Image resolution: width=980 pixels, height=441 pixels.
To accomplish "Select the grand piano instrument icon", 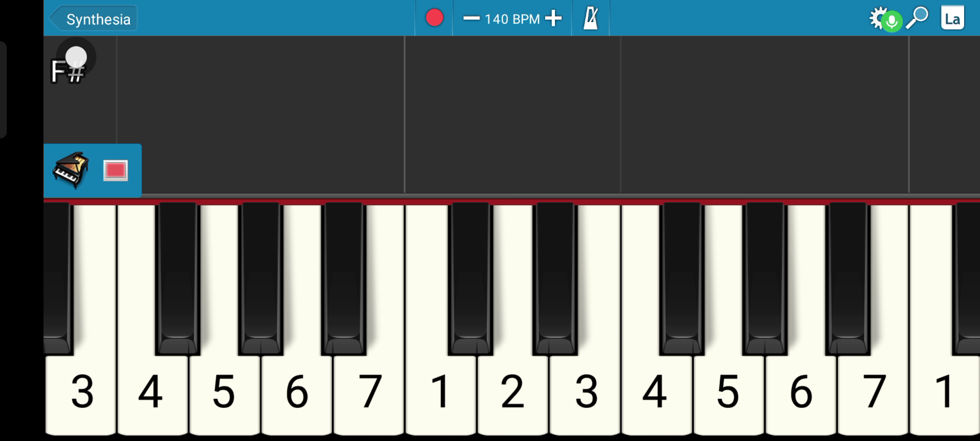I will [x=71, y=170].
